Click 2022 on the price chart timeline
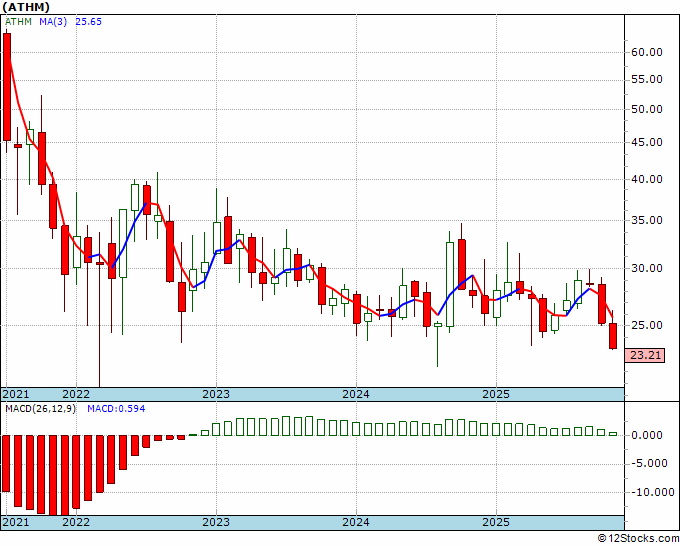 pos(76,394)
